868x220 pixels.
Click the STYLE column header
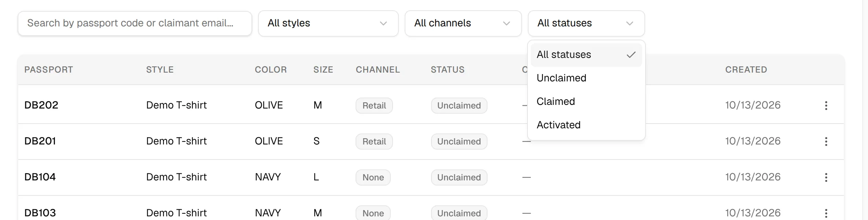160,70
